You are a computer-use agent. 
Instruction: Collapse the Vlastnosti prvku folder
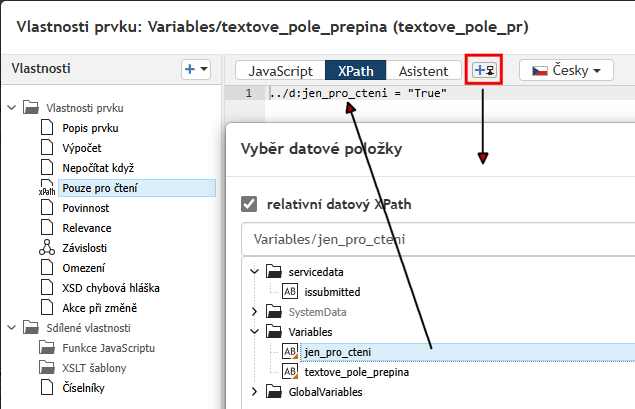click(x=12, y=108)
